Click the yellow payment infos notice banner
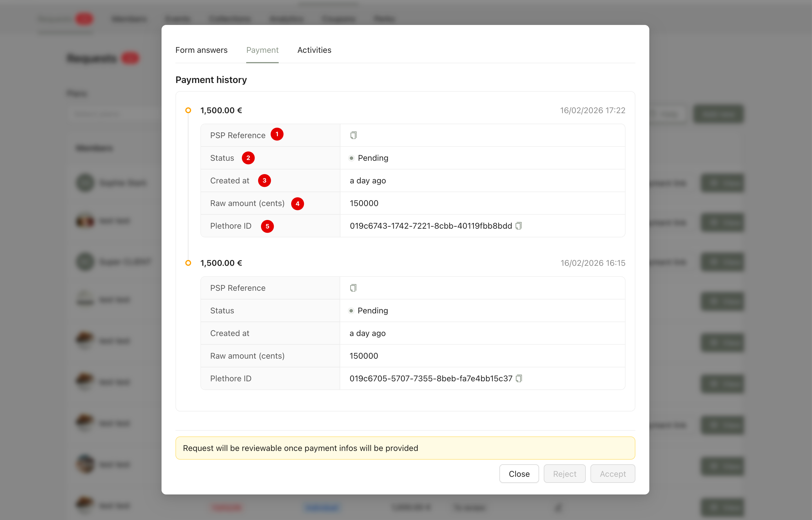 (x=405, y=448)
